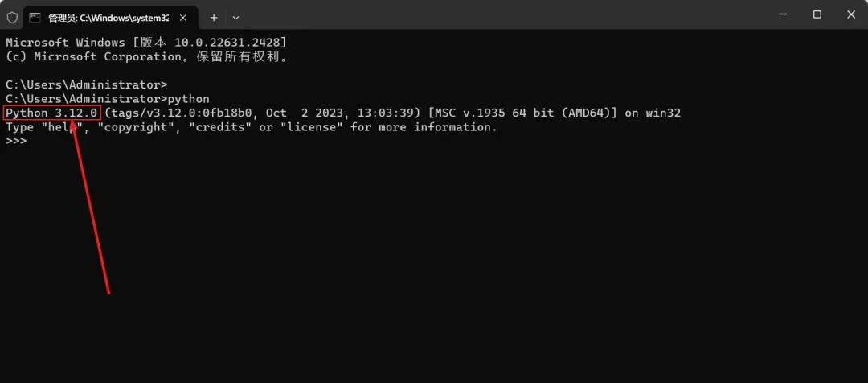Maximize the terminal window
Image resolution: width=868 pixels, height=383 pixels.
pos(817,15)
